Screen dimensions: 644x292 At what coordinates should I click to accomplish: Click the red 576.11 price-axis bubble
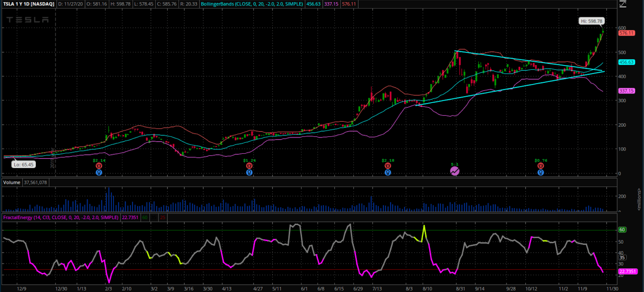coord(626,33)
